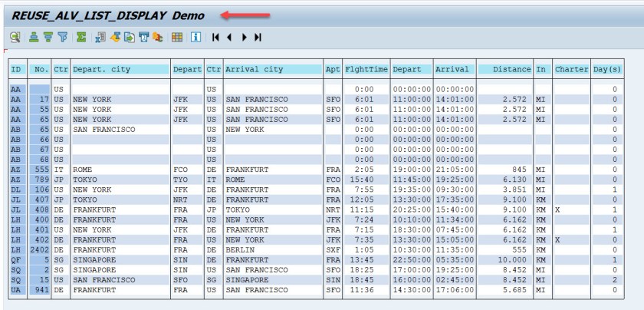Screen dimensions: 644x310
Task: Select departure time 14:30:00
Action: click(x=412, y=290)
